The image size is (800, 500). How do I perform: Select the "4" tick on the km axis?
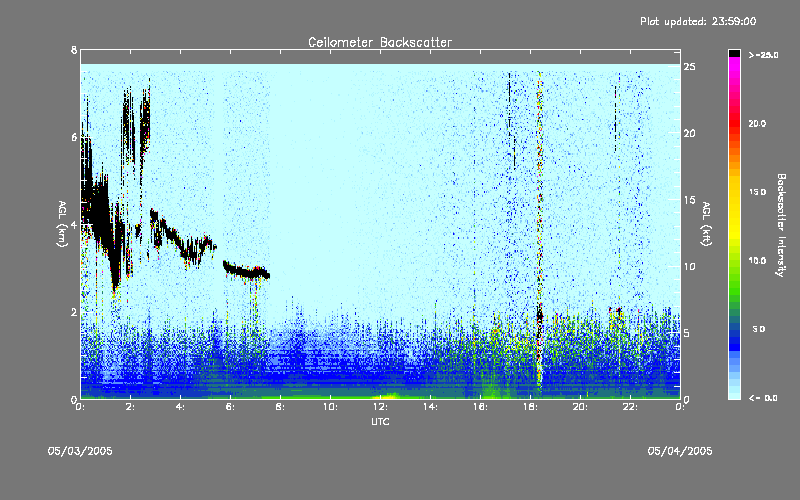[74, 224]
